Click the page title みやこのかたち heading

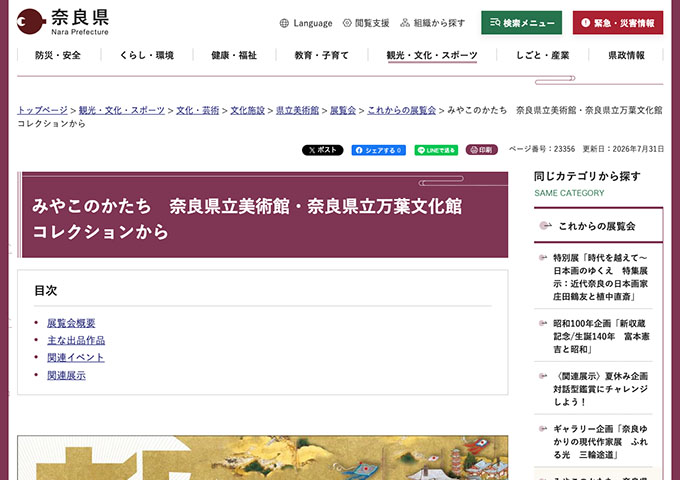pos(247,219)
